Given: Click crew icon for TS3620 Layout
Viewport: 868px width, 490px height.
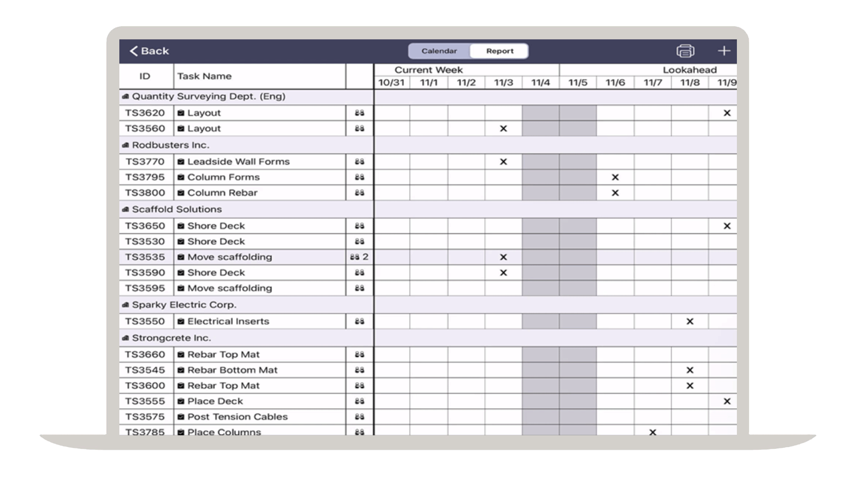Looking at the screenshot, I should click(x=359, y=113).
